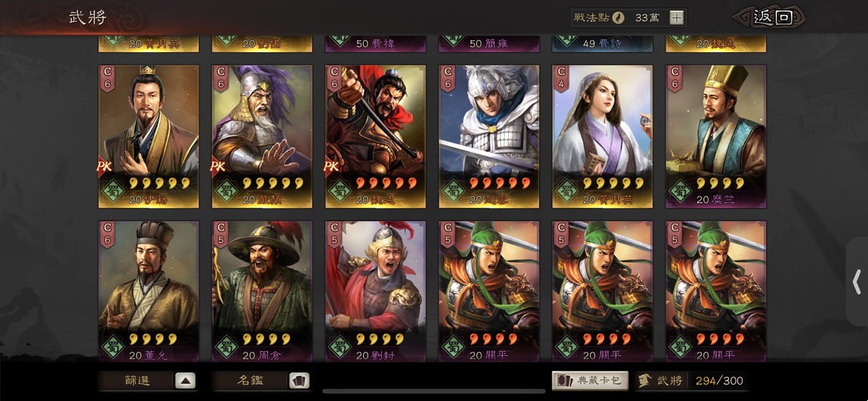
Task: Select the 嚴顏 general card
Action: pos(262,136)
